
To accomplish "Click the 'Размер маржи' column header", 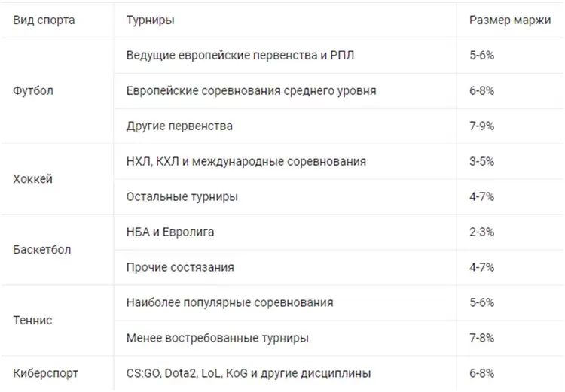I will pos(510,20).
